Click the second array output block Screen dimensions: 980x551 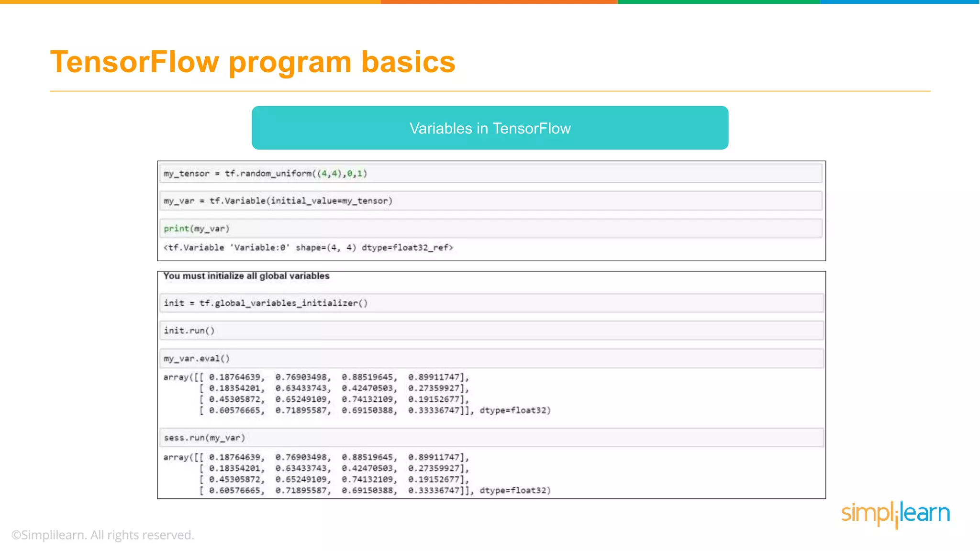click(x=356, y=474)
